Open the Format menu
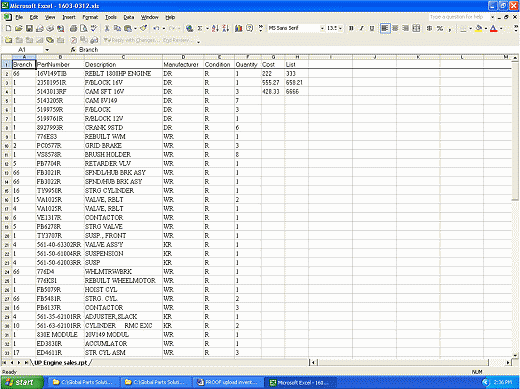Viewport: 520px width, 389px height. (x=90, y=17)
